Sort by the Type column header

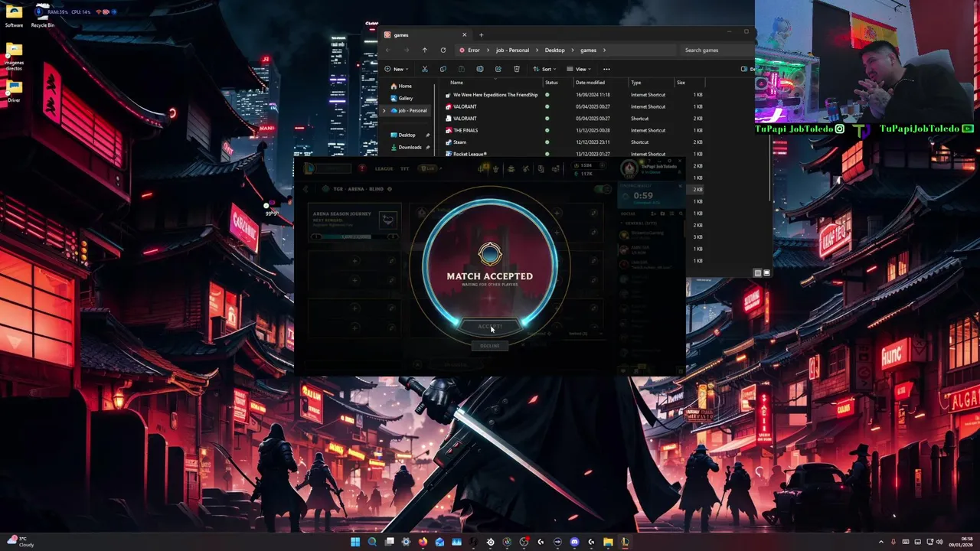pos(635,82)
